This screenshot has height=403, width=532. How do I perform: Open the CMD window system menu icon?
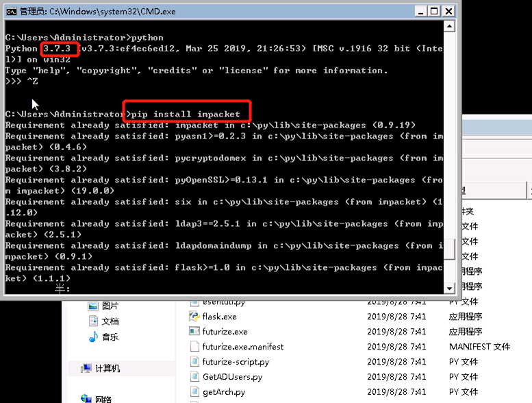point(11,12)
